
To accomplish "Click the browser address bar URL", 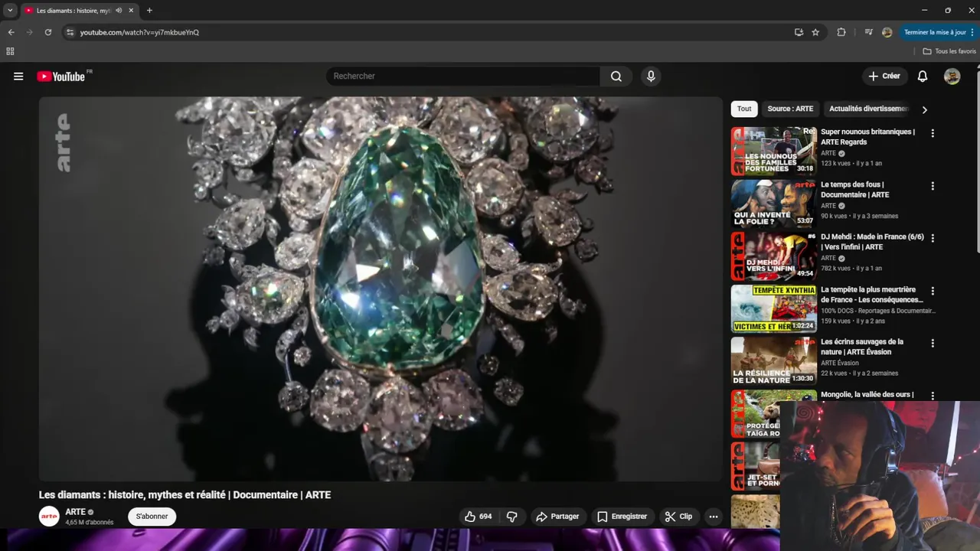I will coord(139,32).
